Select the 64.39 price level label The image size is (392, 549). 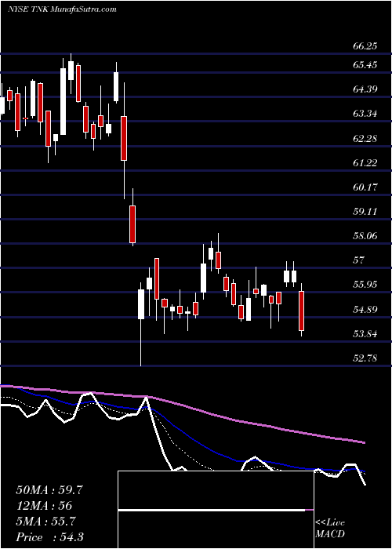tap(365, 89)
